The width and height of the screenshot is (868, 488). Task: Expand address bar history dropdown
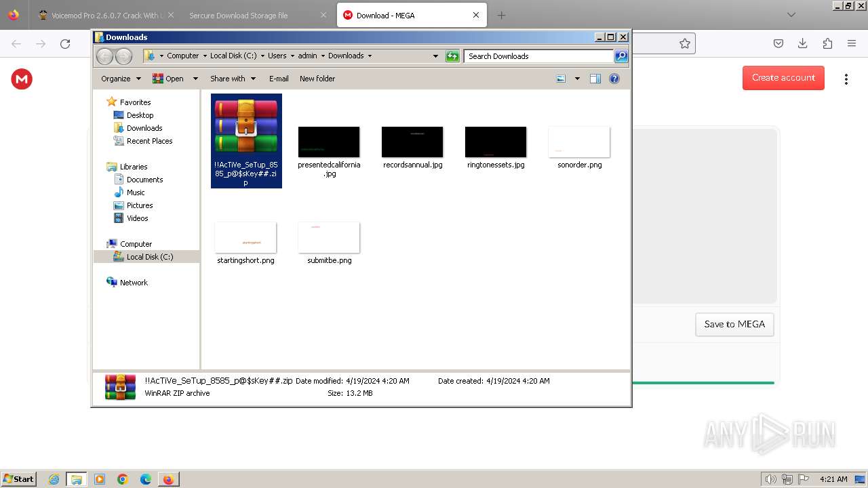tap(435, 56)
